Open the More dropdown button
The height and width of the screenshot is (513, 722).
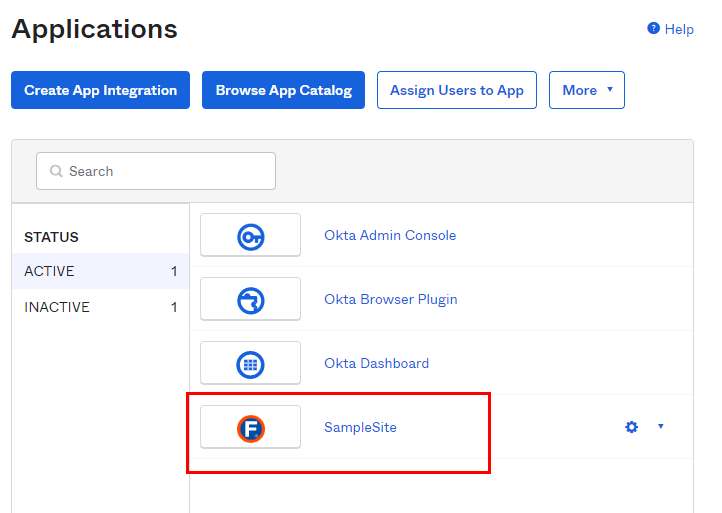point(587,90)
